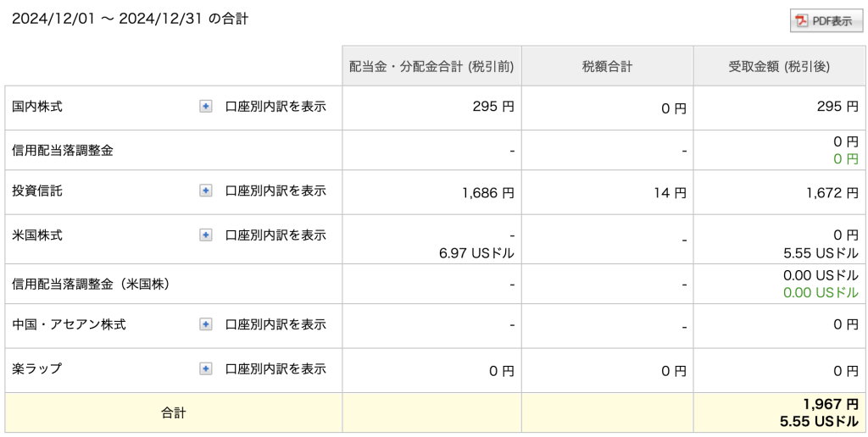Click the plus icon beside 楽ラップ
The height and width of the screenshot is (437, 868).
tap(206, 368)
